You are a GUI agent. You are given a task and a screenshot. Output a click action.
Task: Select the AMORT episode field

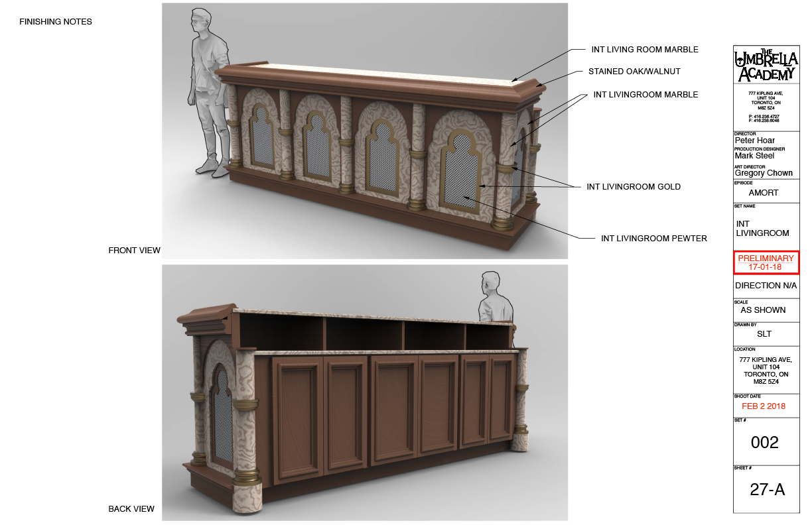pos(766,192)
